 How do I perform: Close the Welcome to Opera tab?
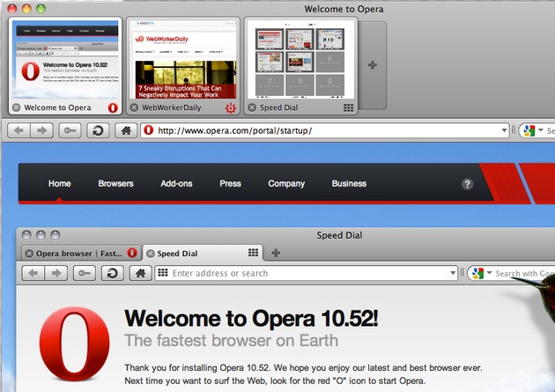pos(16,107)
